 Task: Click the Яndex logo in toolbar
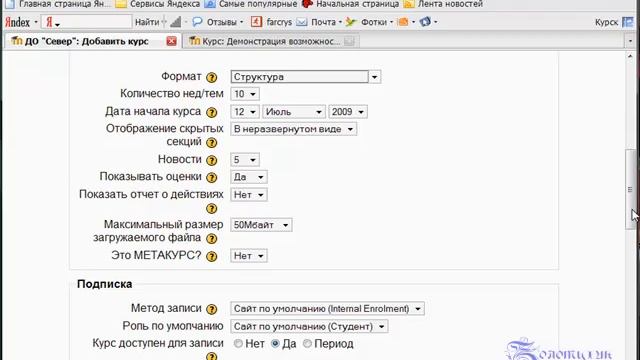click(17, 22)
